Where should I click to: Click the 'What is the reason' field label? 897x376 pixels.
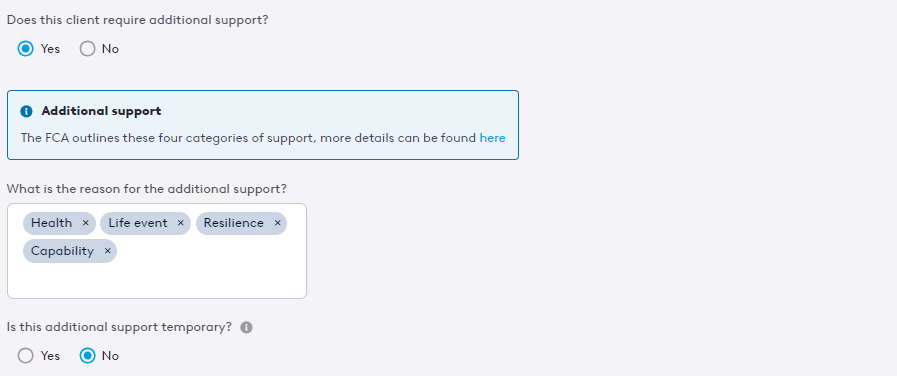tap(147, 189)
